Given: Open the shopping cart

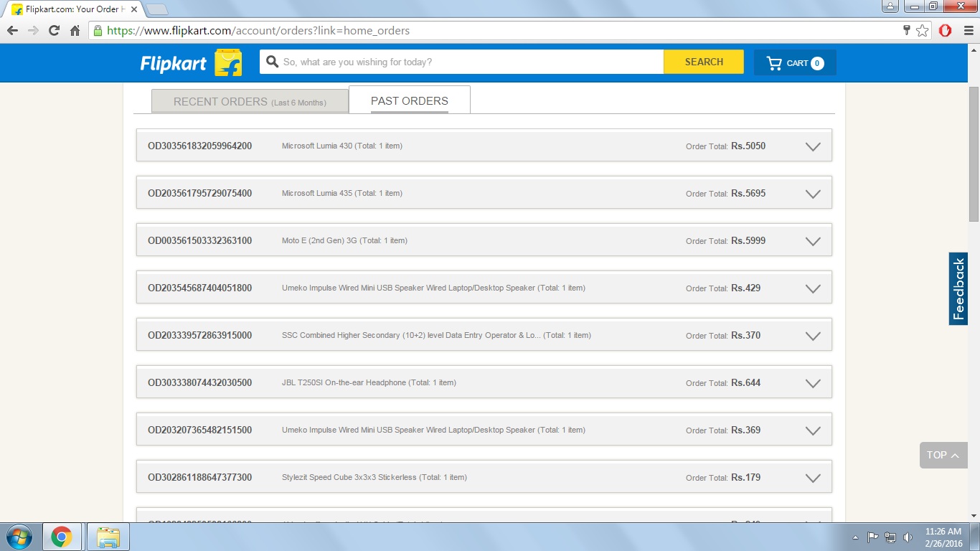Looking at the screenshot, I should click(x=795, y=63).
